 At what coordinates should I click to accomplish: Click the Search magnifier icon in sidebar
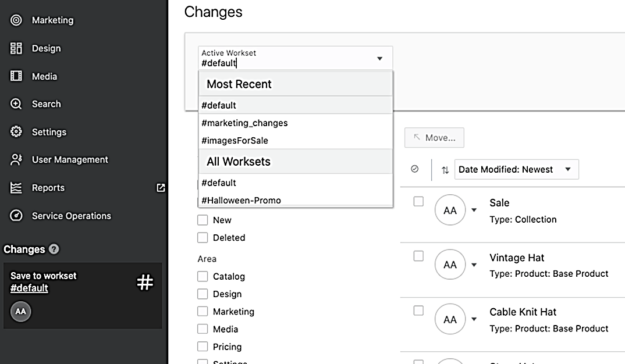pos(16,104)
